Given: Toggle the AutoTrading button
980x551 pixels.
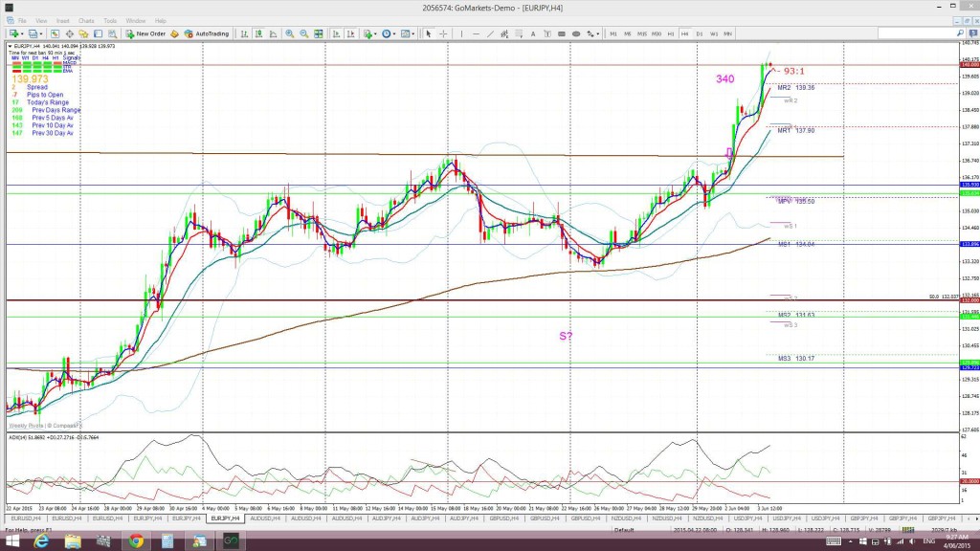Looking at the screenshot, I should point(207,33).
